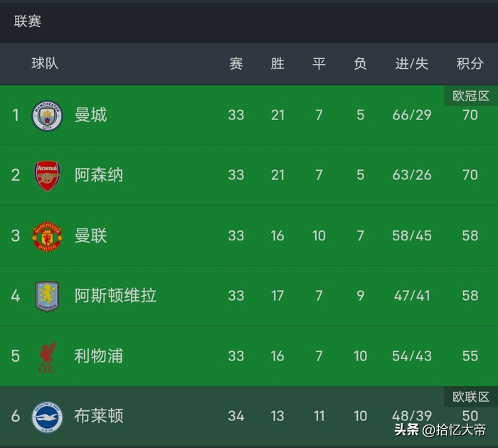
Task: Click the Brighton club crest
Action: click(x=48, y=417)
